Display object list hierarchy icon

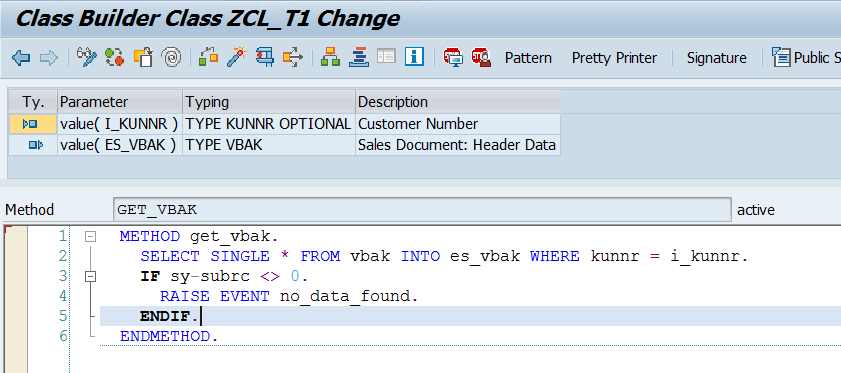tap(330, 57)
